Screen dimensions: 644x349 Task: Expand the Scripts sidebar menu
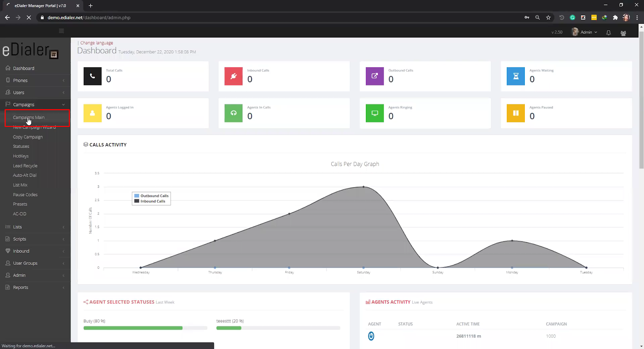click(x=35, y=239)
